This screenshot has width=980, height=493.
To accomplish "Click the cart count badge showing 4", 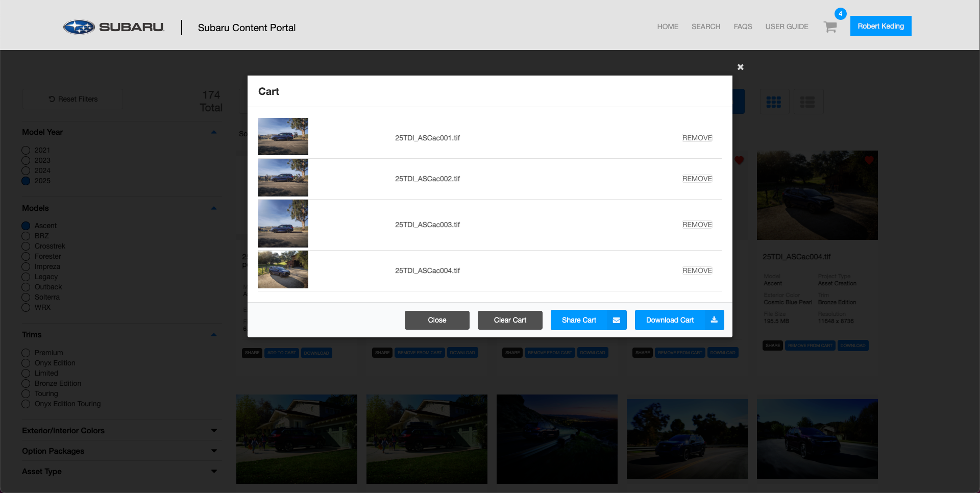I will [840, 14].
